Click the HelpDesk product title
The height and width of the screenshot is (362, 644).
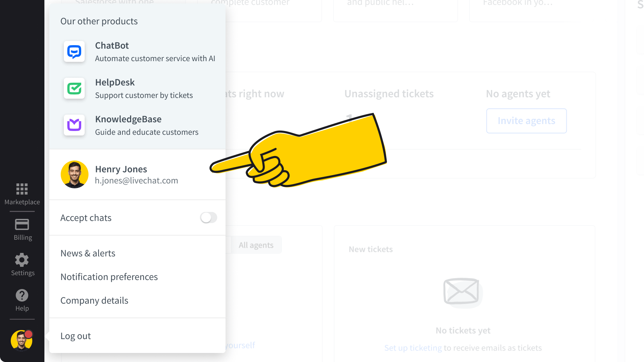pyautogui.click(x=115, y=82)
